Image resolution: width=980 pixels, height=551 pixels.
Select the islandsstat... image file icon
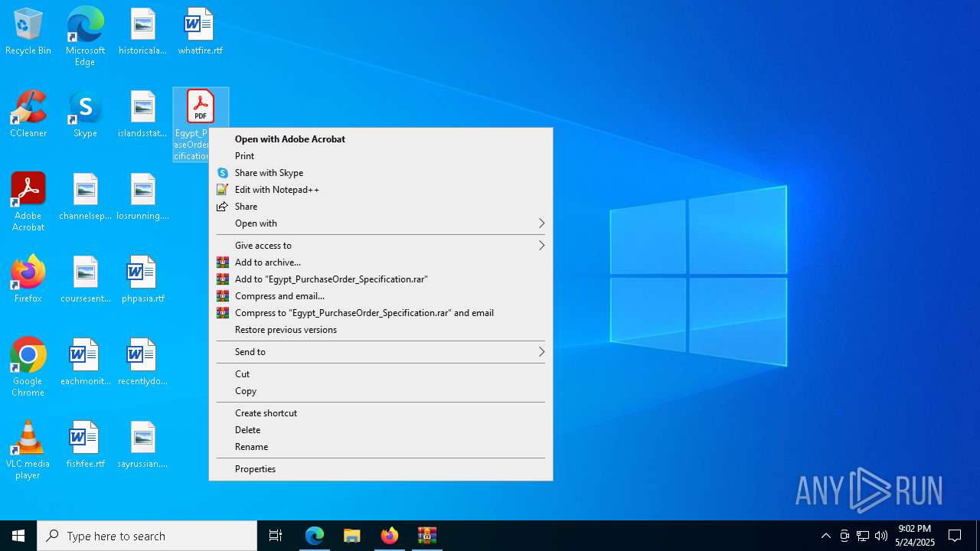(142, 115)
